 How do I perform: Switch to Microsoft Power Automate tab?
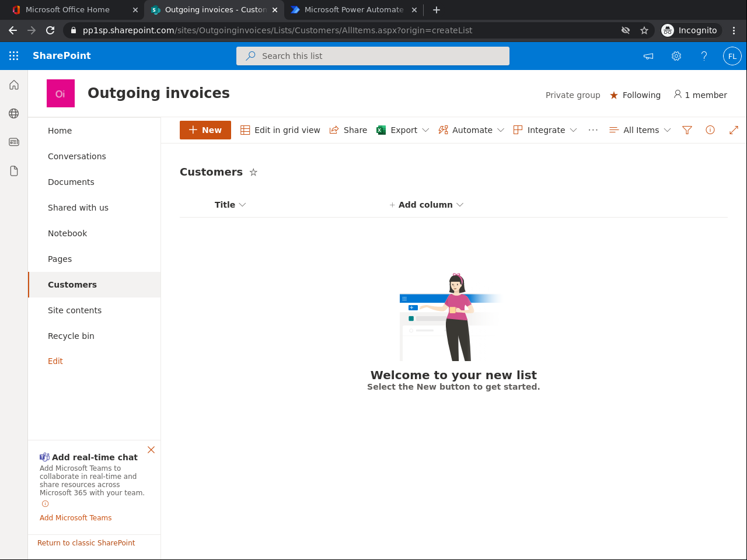[353, 10]
